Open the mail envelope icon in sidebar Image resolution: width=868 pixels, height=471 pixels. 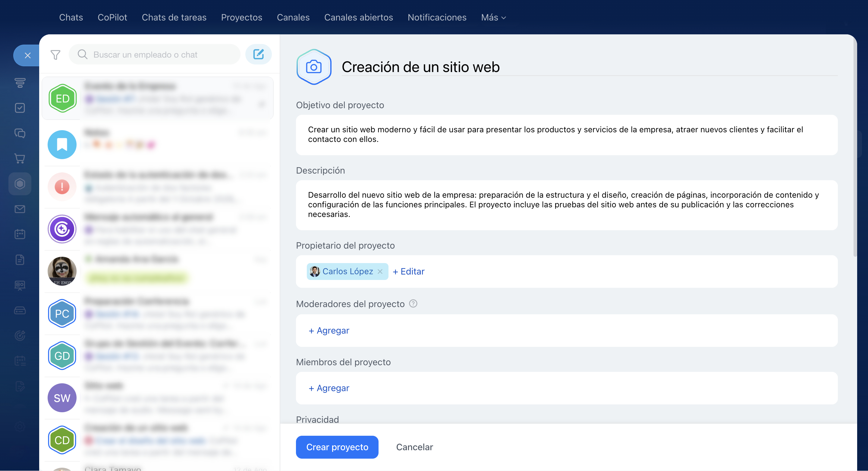click(x=20, y=209)
